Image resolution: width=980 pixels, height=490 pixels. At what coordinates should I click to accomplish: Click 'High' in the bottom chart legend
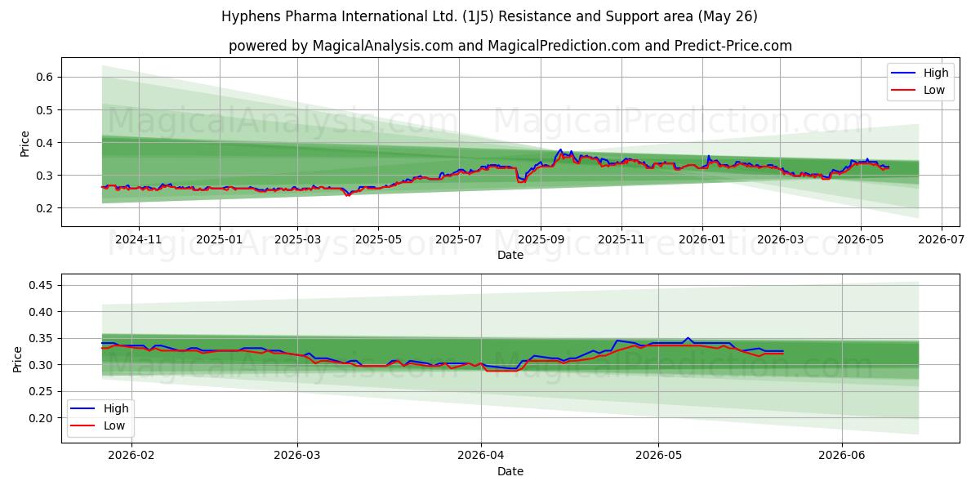(116, 408)
